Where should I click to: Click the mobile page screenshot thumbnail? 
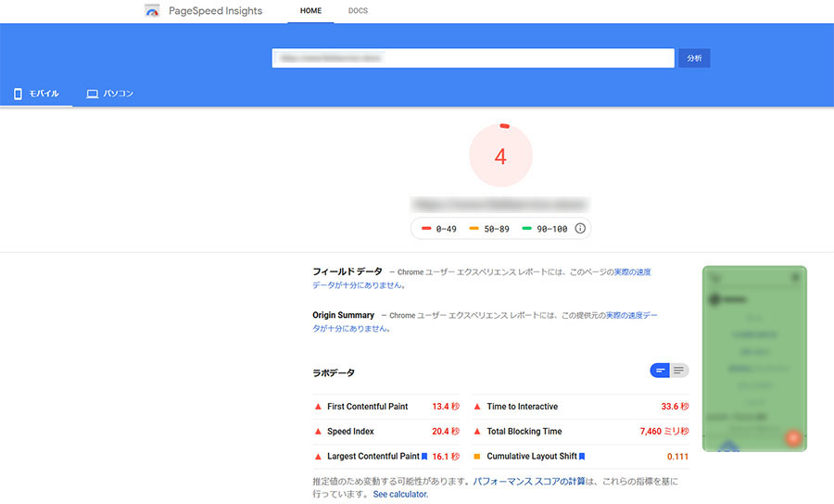[x=754, y=359]
